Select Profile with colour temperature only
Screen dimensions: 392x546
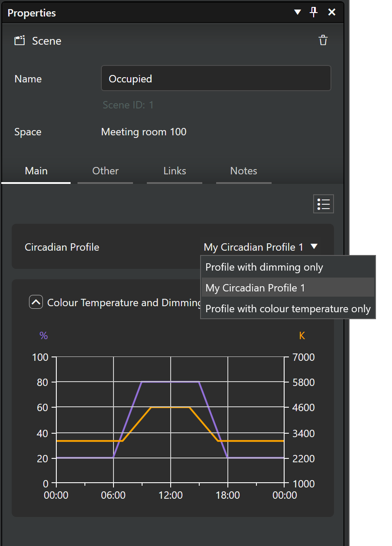[x=288, y=309]
